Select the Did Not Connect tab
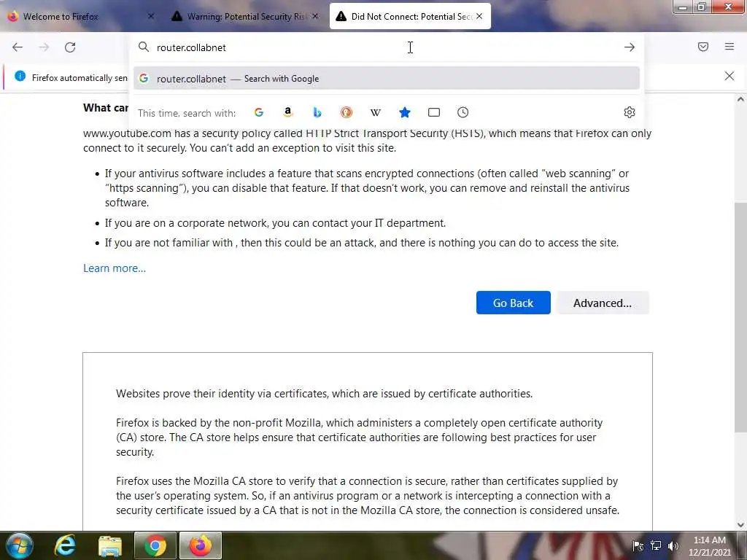Screen dimensions: 747x560 tap(410, 16)
